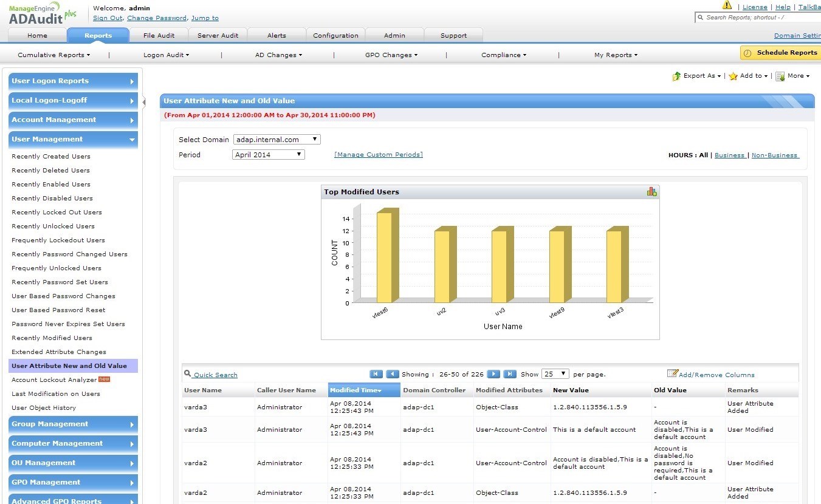Open the AD Changes menu
The image size is (821, 504).
pyautogui.click(x=278, y=55)
